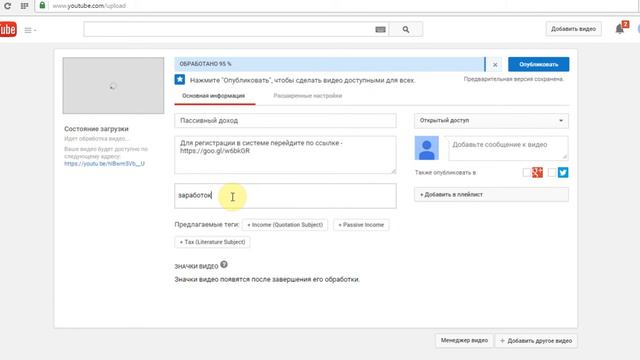
Task: Focus the YouTube search input field
Action: coord(229,29)
